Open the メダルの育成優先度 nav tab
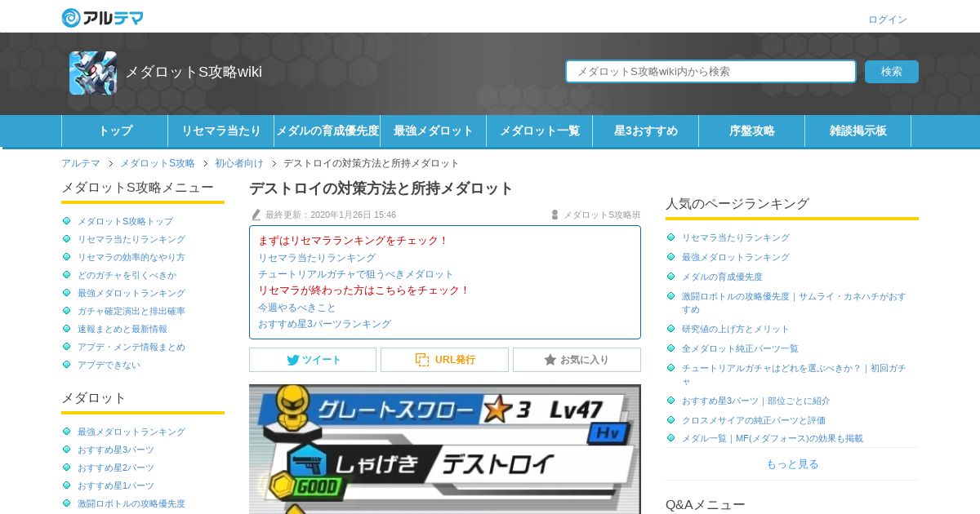980x514 pixels. point(327,131)
